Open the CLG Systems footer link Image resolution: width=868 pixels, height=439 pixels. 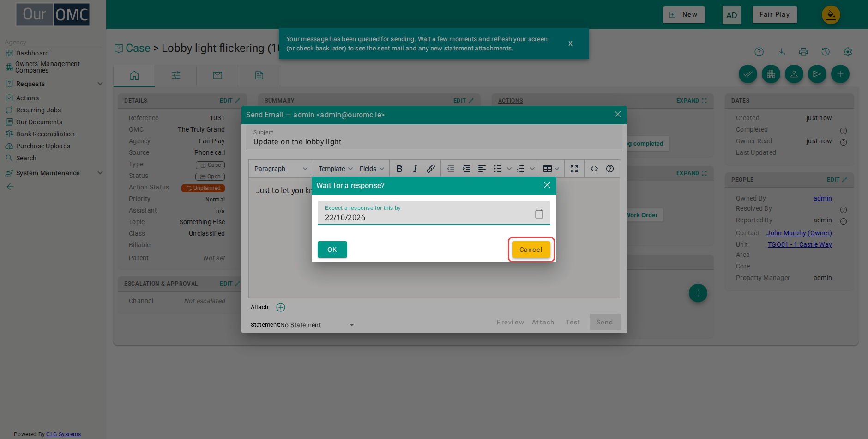pos(64,434)
